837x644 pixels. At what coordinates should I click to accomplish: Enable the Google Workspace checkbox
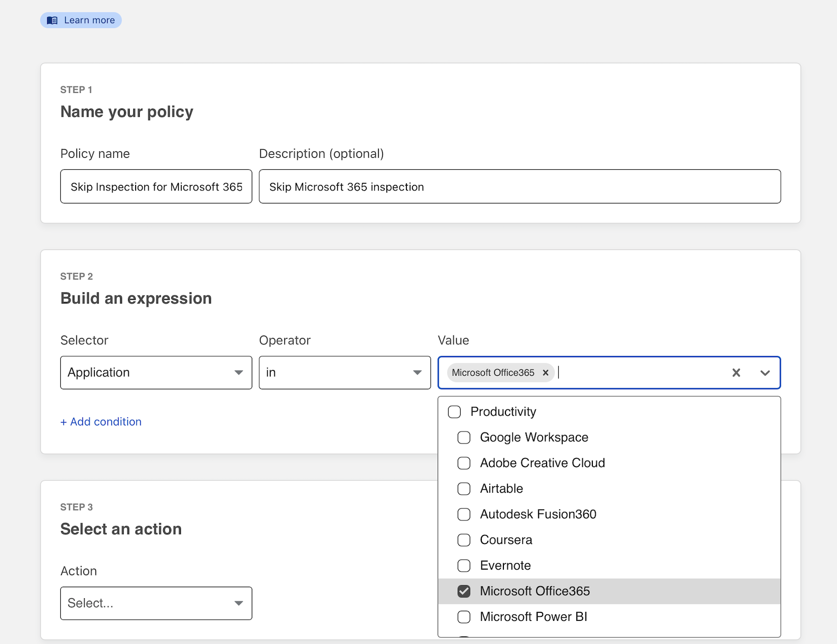[464, 438]
